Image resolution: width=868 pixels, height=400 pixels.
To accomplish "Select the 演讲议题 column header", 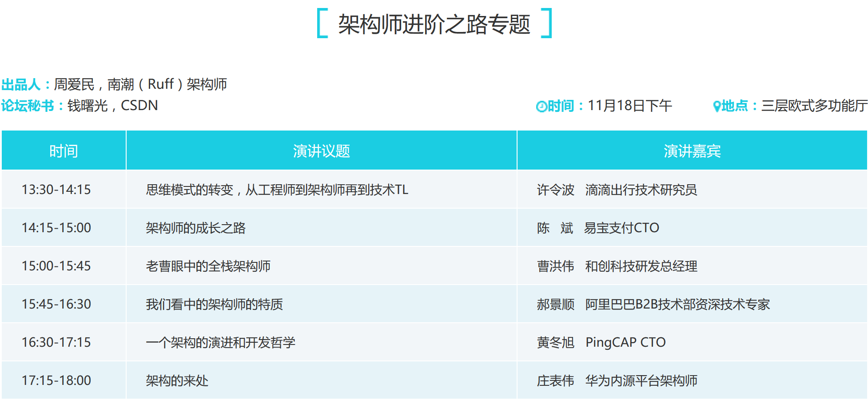I will click(x=322, y=150).
